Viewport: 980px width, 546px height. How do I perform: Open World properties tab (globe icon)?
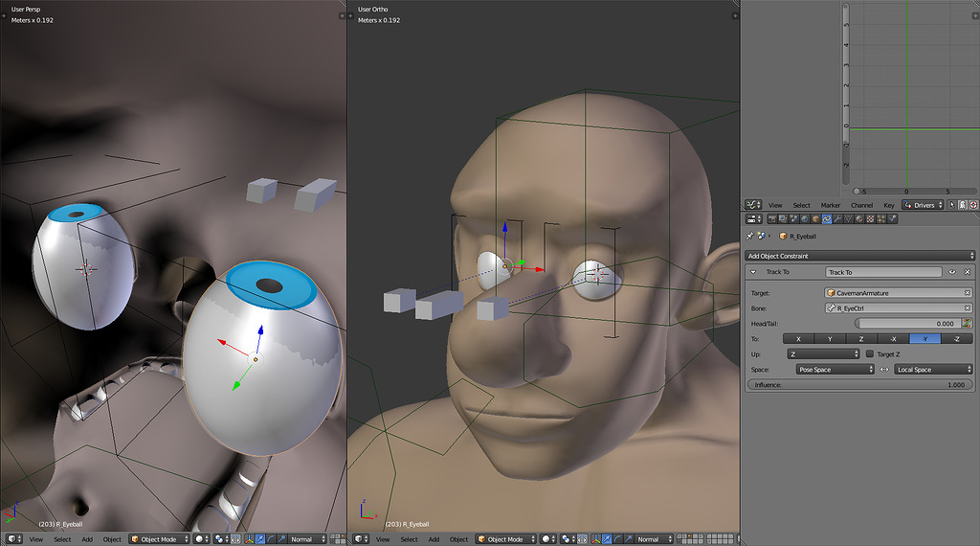tap(804, 219)
